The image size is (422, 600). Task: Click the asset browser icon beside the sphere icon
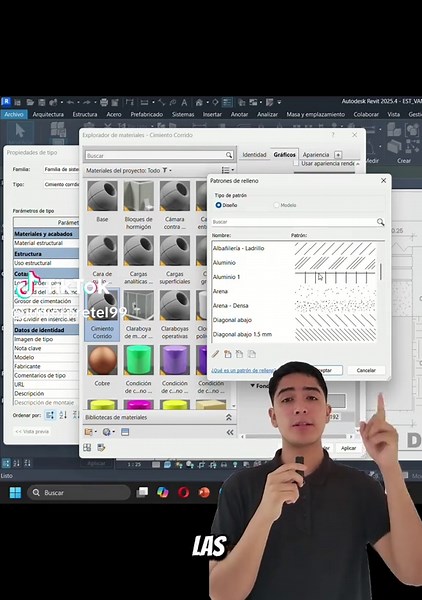point(125,432)
